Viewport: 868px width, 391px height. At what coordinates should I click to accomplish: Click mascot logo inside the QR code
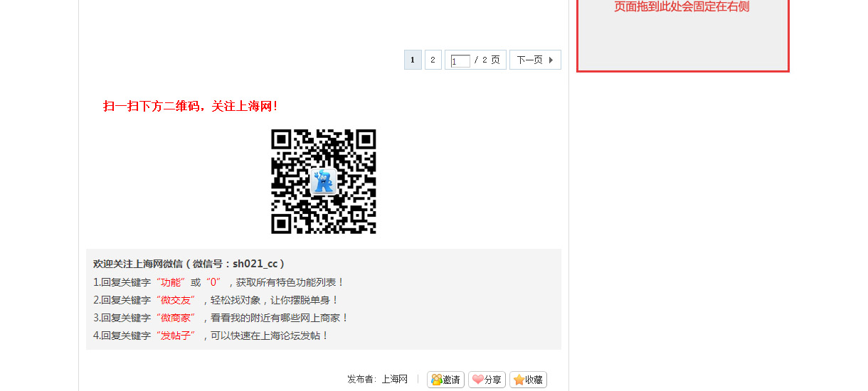(x=324, y=181)
